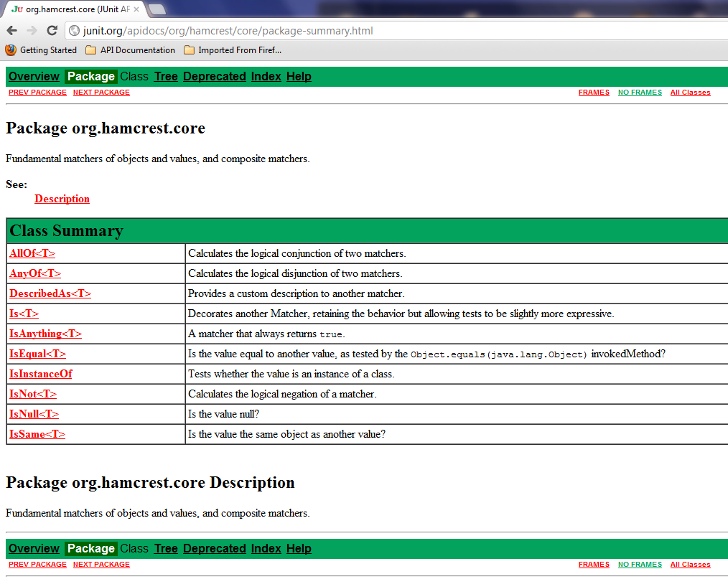
Task: Click 'Provides a custom description to another matcher.' text
Action: pyautogui.click(x=297, y=293)
